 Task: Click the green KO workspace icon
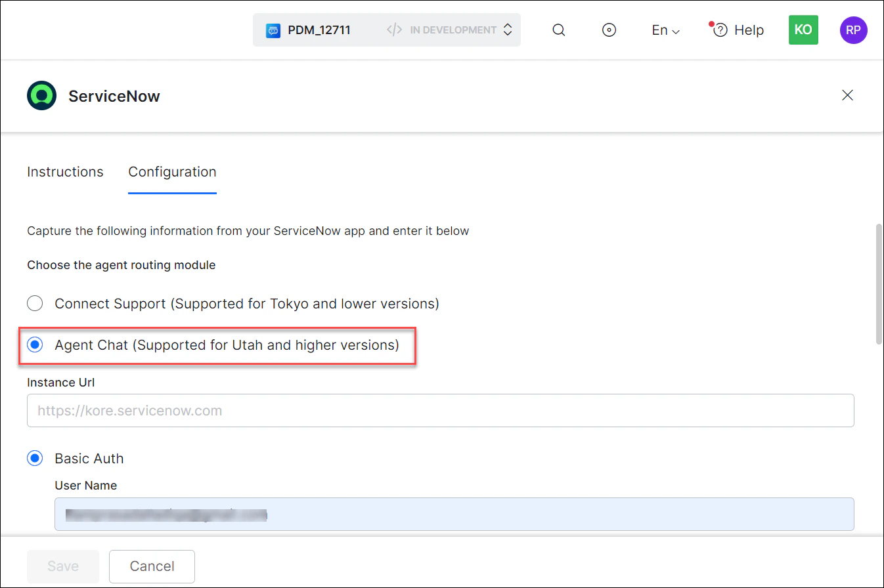click(803, 30)
